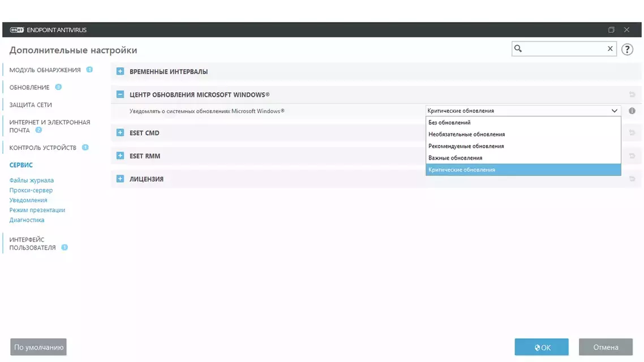Click the badge next to Контроль устройств
Image resolution: width=644 pixels, height=362 pixels.
[85, 147]
